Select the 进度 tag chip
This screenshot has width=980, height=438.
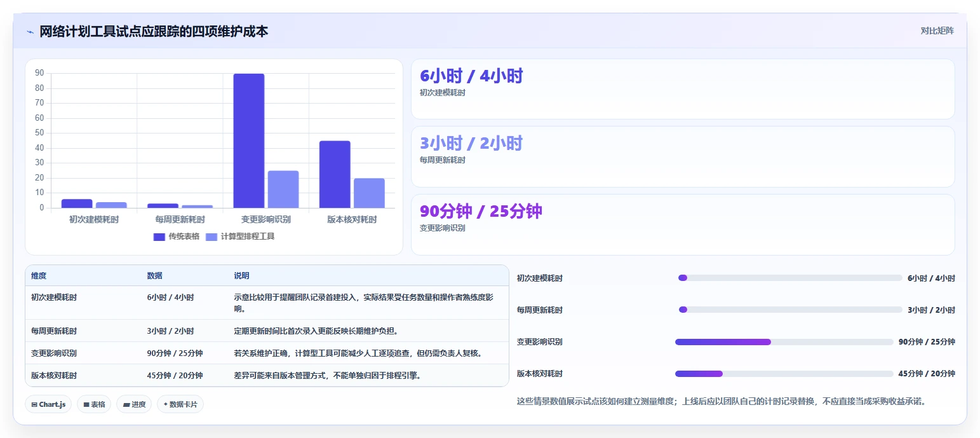click(134, 404)
